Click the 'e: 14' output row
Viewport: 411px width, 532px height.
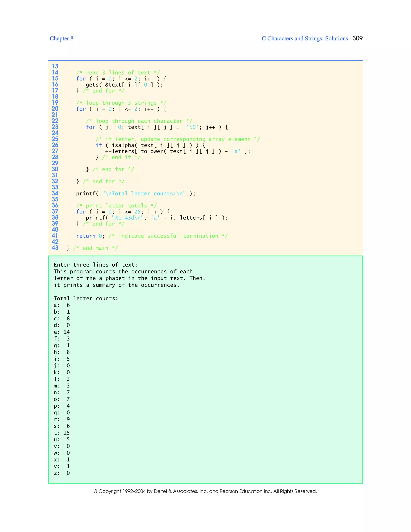click(62, 332)
